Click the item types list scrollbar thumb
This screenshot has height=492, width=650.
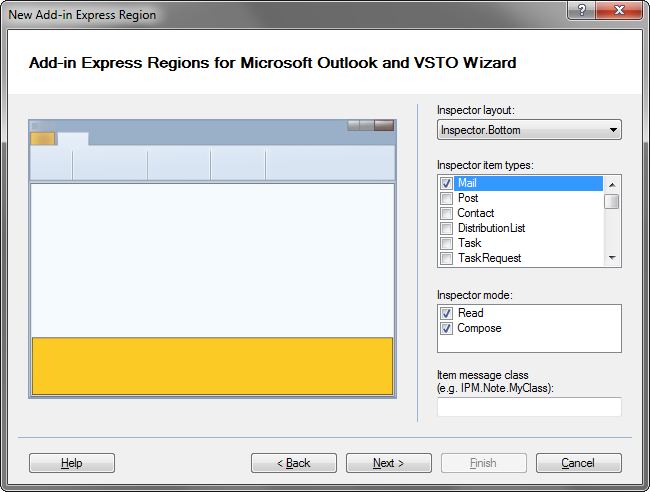pos(612,201)
